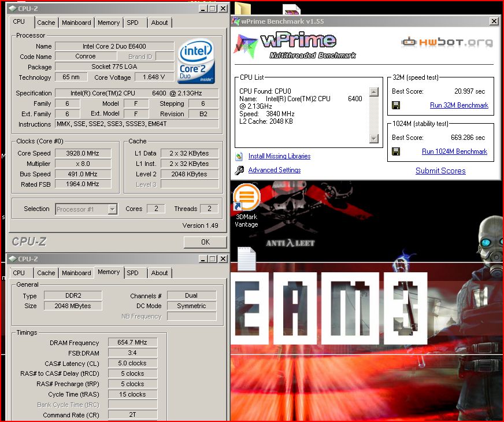The image size is (504, 422).
Task: Click the Bus Speed value 491.0 MHz
Action: coord(83,174)
